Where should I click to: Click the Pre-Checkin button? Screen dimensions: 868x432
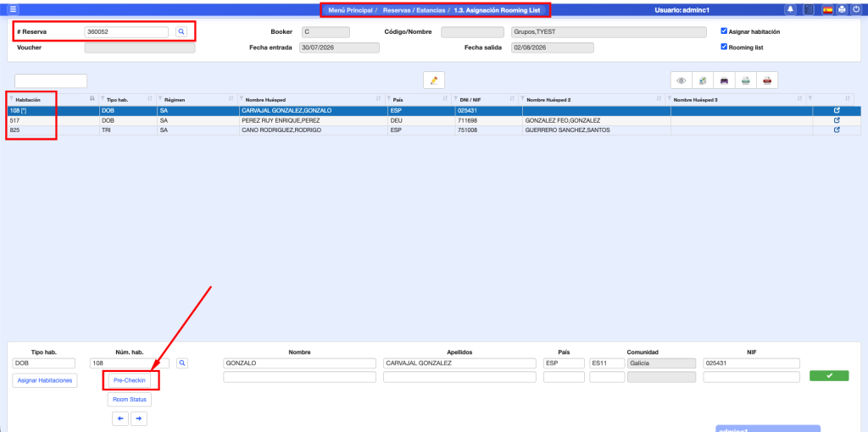click(129, 380)
